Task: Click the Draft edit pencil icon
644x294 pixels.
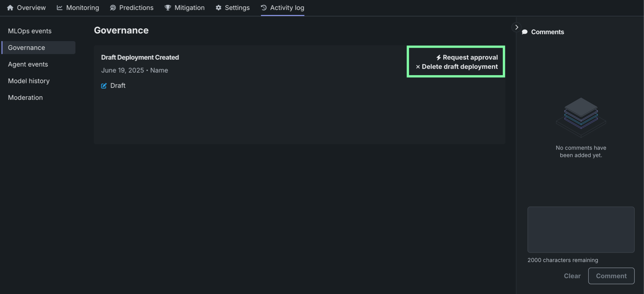Action: (x=104, y=86)
